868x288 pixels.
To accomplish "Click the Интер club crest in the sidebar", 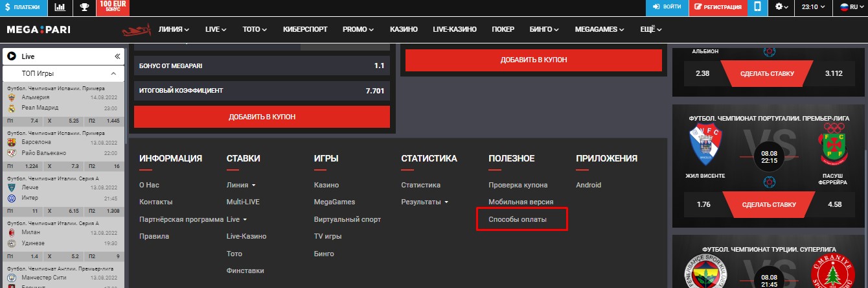I will pyautogui.click(x=12, y=197).
